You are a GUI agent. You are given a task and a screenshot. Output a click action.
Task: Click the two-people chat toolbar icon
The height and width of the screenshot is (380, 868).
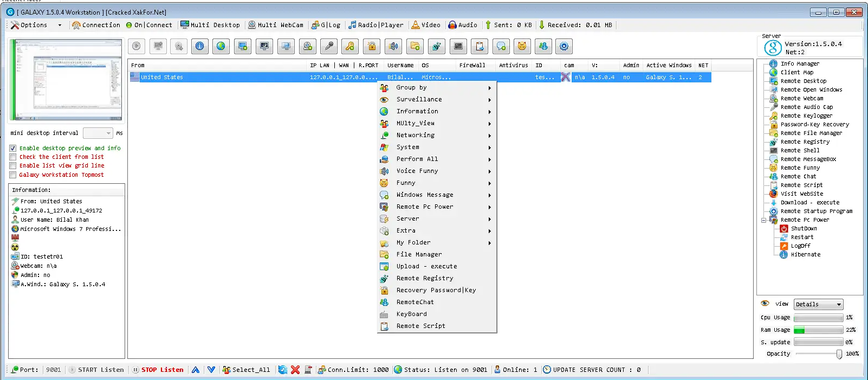click(543, 47)
